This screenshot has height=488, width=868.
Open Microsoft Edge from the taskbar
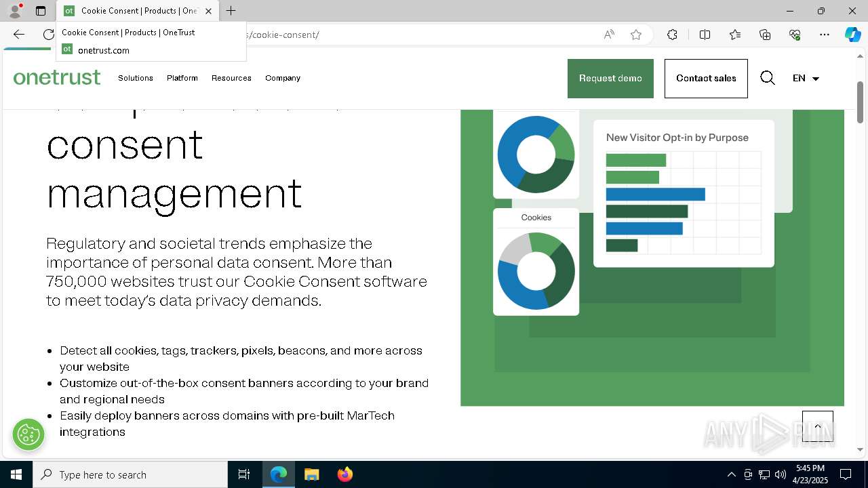pyautogui.click(x=279, y=474)
